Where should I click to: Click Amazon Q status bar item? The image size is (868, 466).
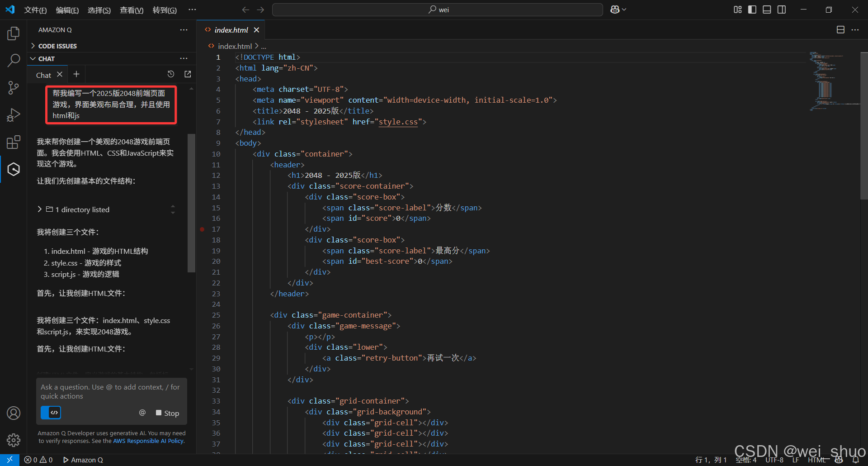(83, 460)
